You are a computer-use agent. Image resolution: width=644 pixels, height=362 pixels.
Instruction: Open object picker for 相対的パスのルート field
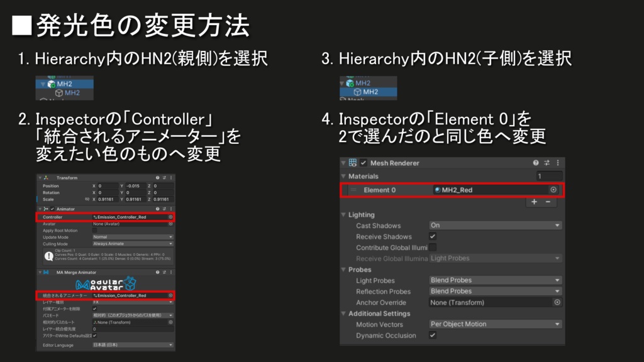click(170, 322)
